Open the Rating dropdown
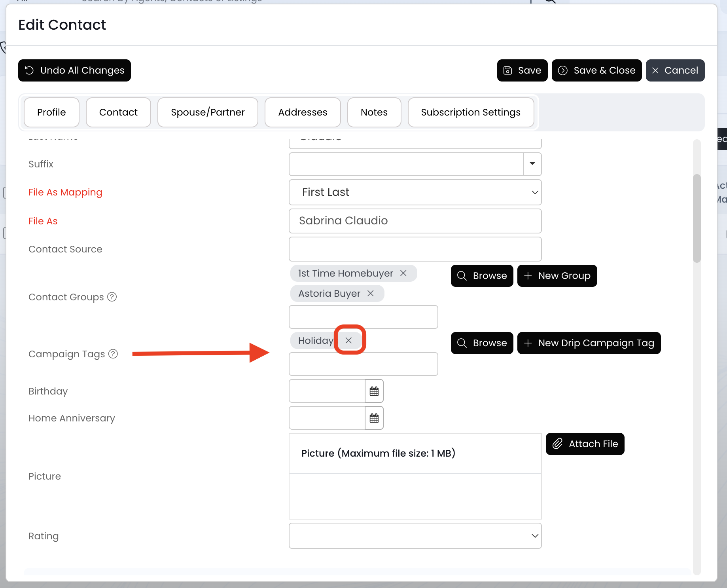The width and height of the screenshot is (727, 588). point(415,536)
